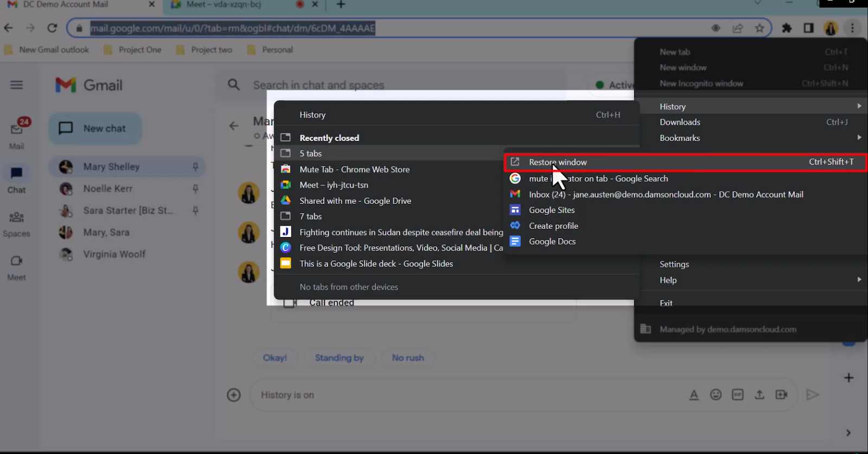Open the GIF picker icon

tap(738, 395)
